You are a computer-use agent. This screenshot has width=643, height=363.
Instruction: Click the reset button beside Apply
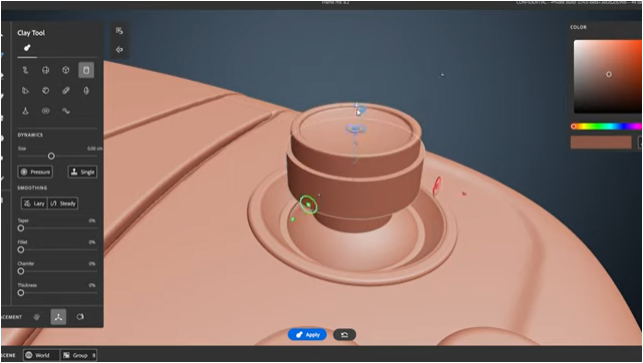344,335
